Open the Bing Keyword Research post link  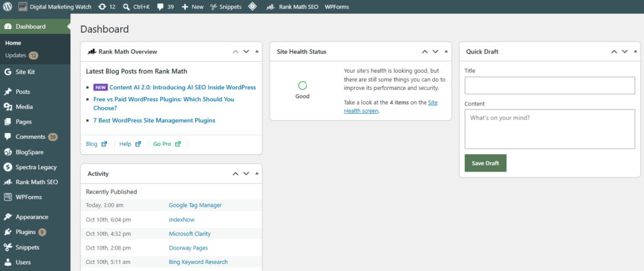pos(198,262)
